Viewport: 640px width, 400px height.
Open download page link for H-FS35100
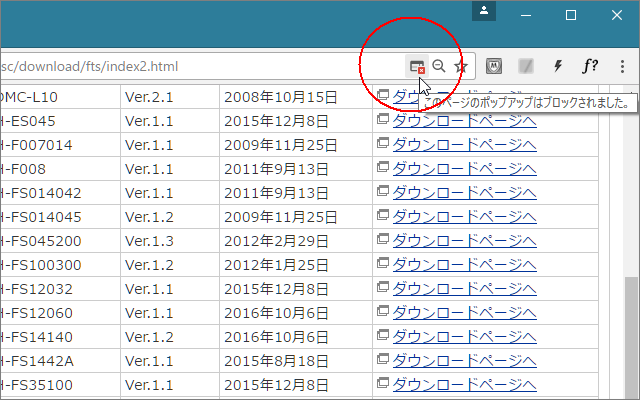click(464, 384)
